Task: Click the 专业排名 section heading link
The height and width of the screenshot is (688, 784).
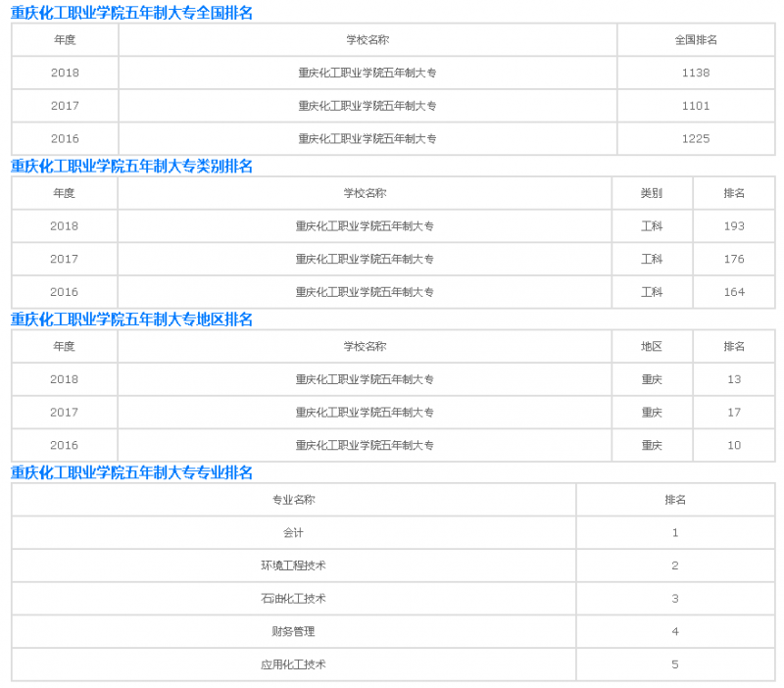Action: (131, 472)
